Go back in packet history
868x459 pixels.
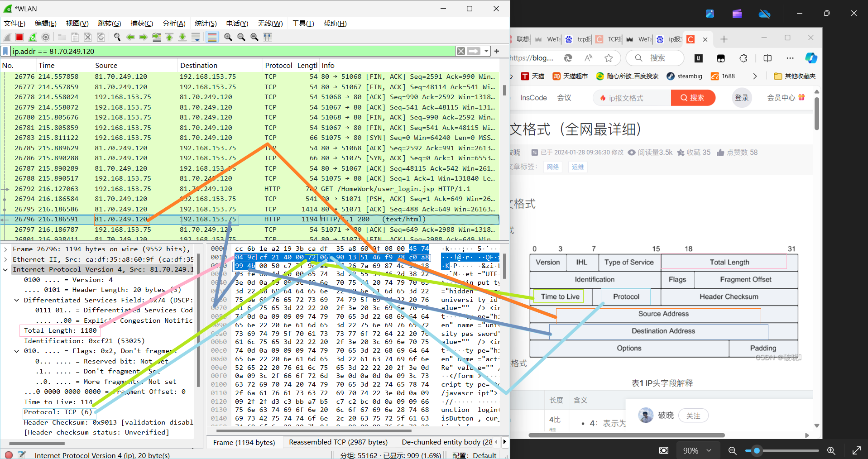(130, 37)
